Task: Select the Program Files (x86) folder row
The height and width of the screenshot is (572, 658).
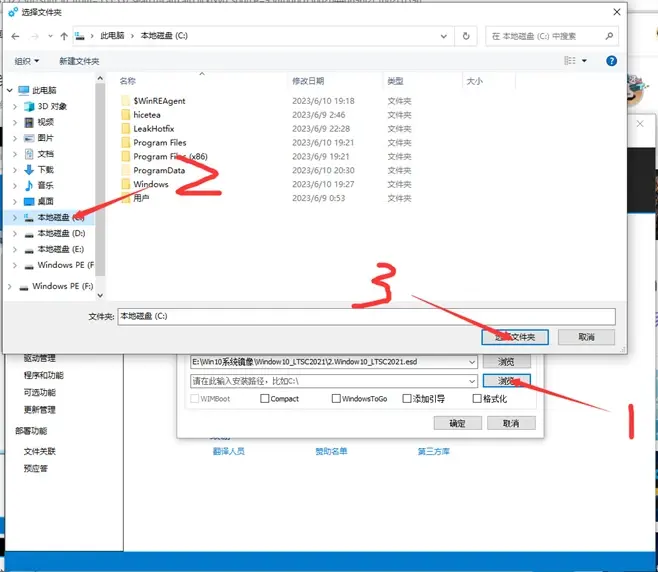Action: (x=266, y=157)
